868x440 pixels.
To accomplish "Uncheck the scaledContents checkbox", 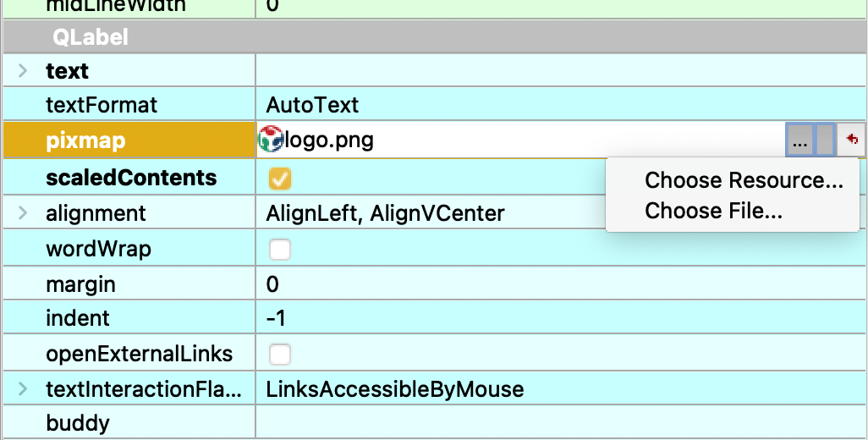I will [279, 179].
